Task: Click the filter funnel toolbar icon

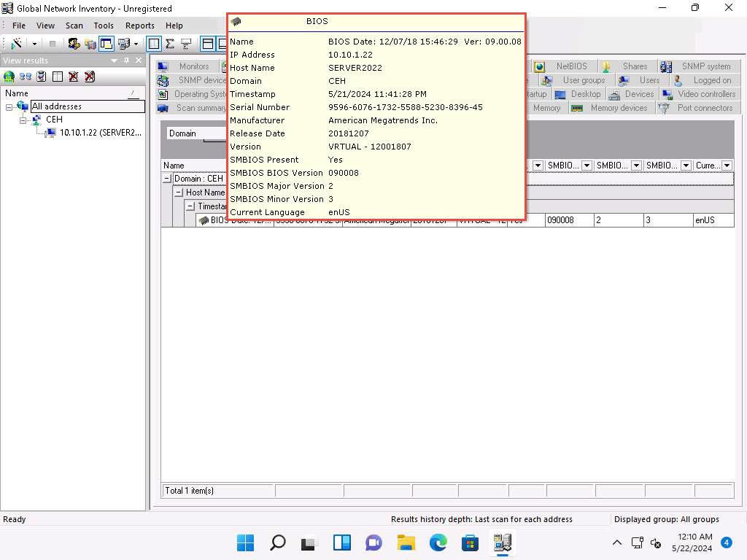Action: pos(186,44)
